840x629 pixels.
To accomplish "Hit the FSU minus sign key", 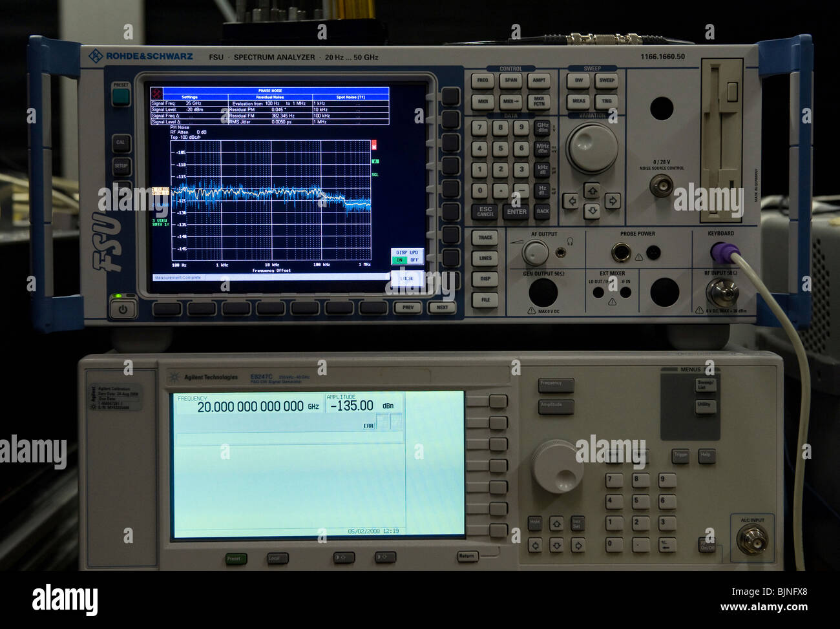I will [x=521, y=191].
